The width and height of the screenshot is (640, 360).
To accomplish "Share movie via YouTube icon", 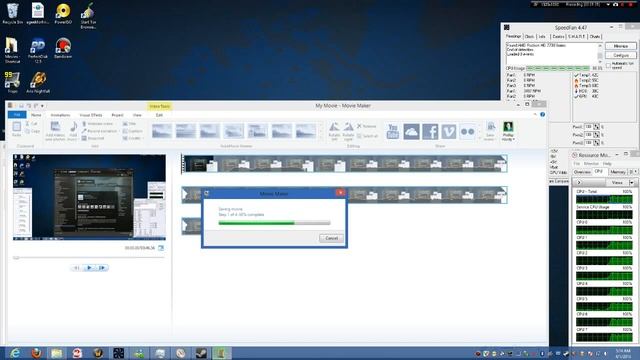I will 393,131.
